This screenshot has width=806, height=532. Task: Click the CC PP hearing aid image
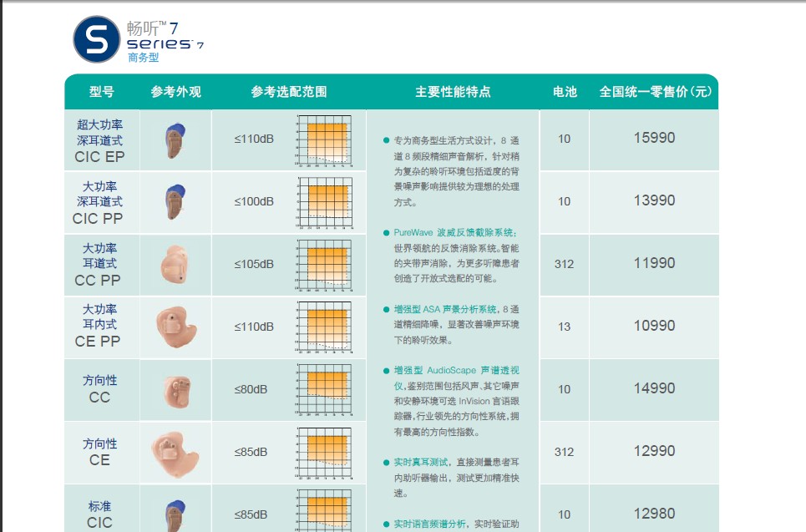coord(175,264)
